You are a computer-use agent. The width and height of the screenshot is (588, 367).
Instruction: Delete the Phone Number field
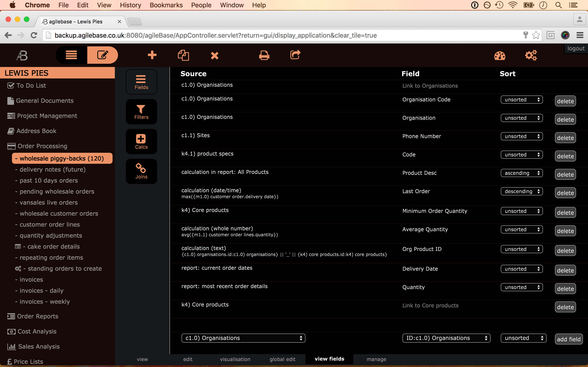(x=565, y=138)
